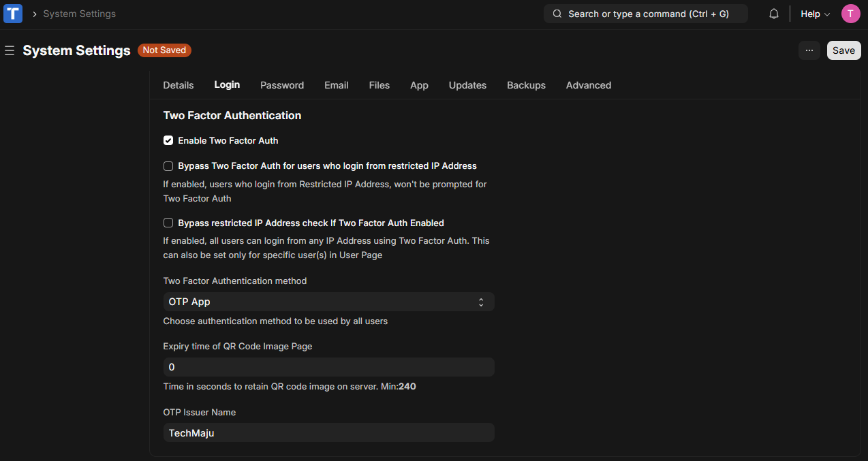Open the profile avatar menu
Screen dimensions: 868x461
pyautogui.click(x=850, y=13)
